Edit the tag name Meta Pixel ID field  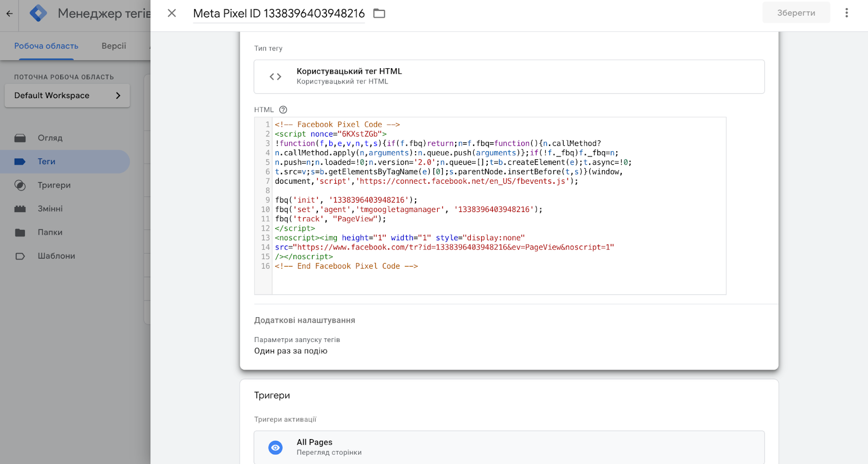(279, 14)
